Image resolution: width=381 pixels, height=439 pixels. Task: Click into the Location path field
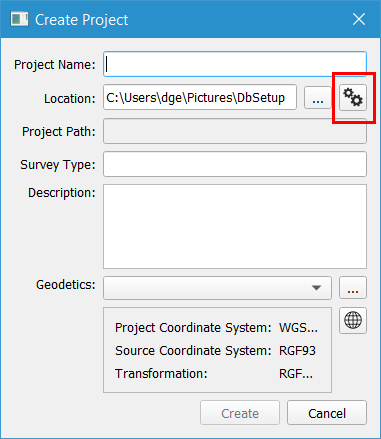[200, 97]
